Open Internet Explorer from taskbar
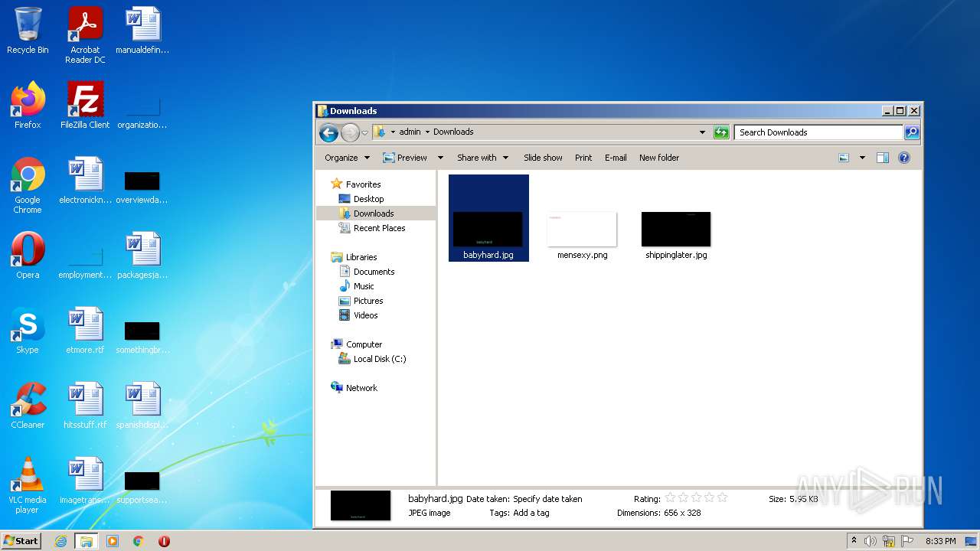Viewport: 980px width, 551px height. [x=61, y=541]
